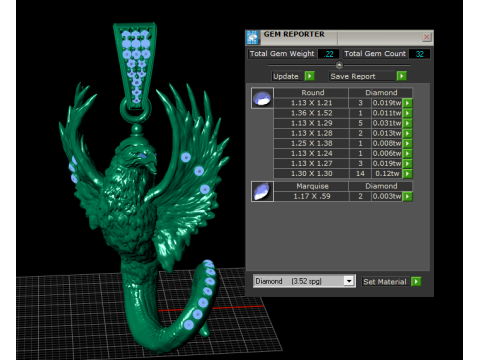Click the Total Gem Weight label
The image size is (480, 360).
tap(282, 54)
